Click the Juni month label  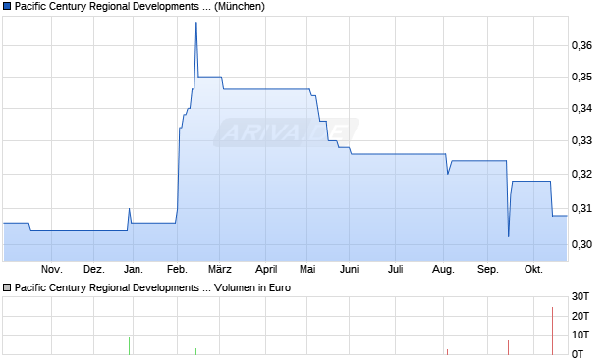tap(349, 269)
